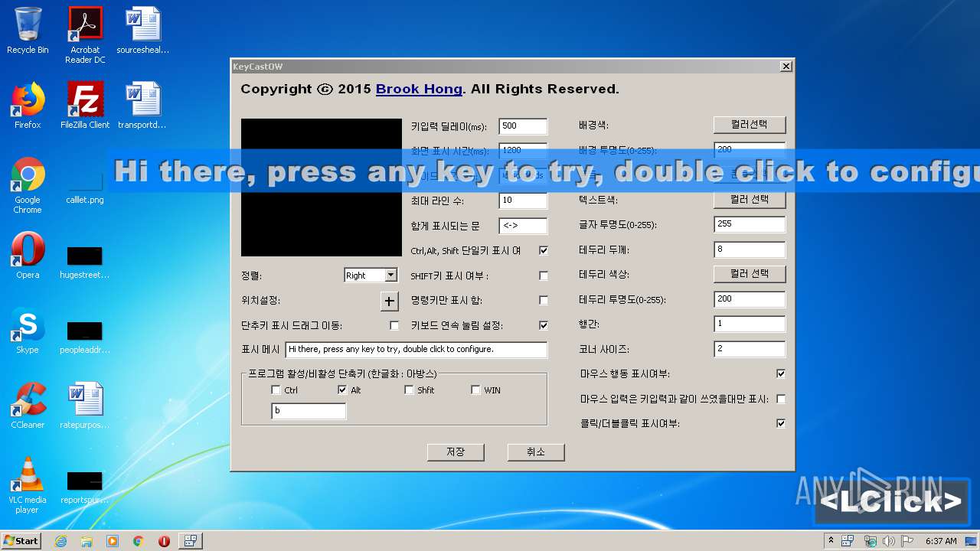This screenshot has height=551, width=980.
Task: Open the Opera desktop shortcut
Action: coord(28,256)
